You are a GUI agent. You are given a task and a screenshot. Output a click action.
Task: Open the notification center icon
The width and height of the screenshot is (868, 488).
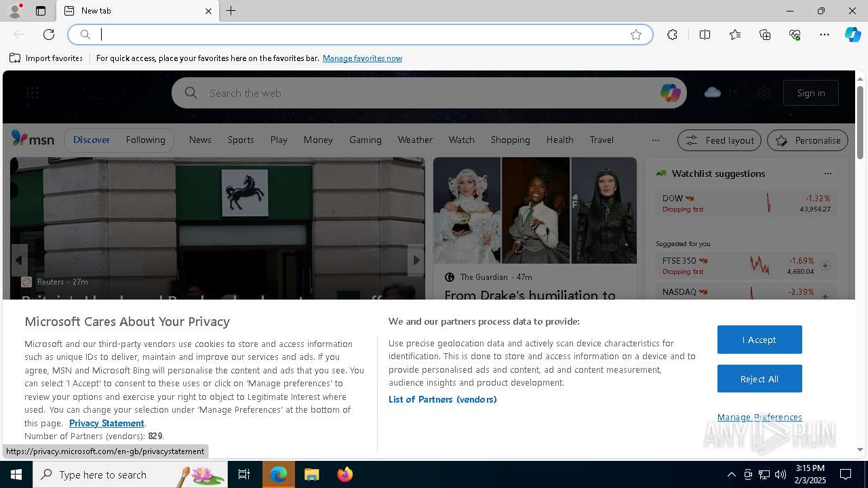point(846,474)
